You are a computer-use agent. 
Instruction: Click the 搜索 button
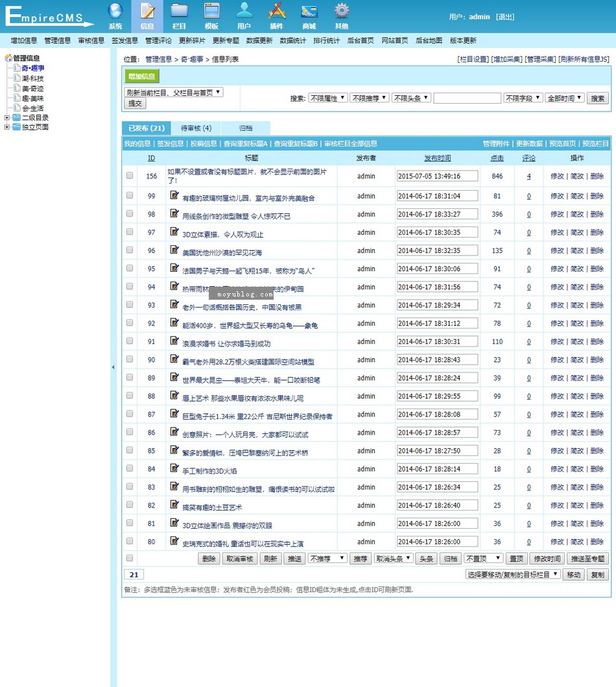(598, 99)
